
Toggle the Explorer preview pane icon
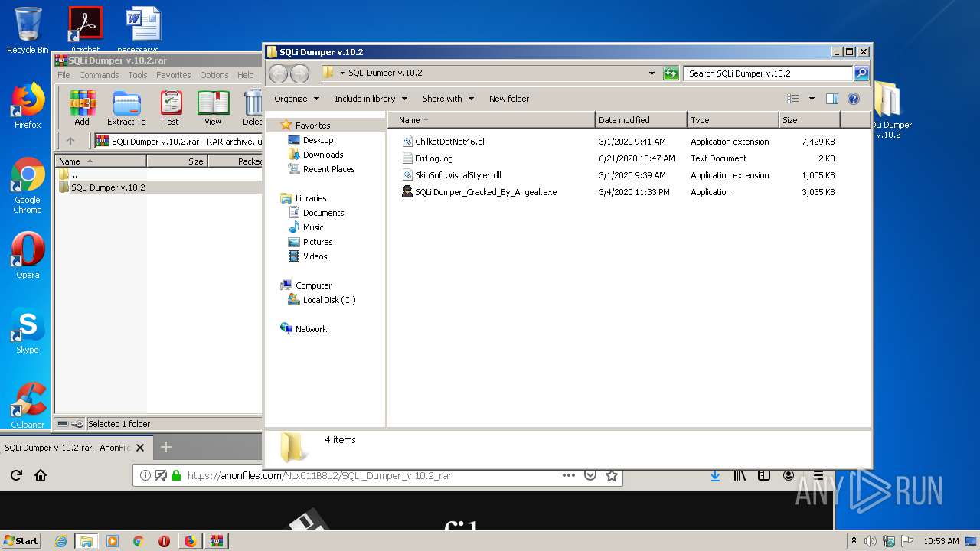pos(832,99)
